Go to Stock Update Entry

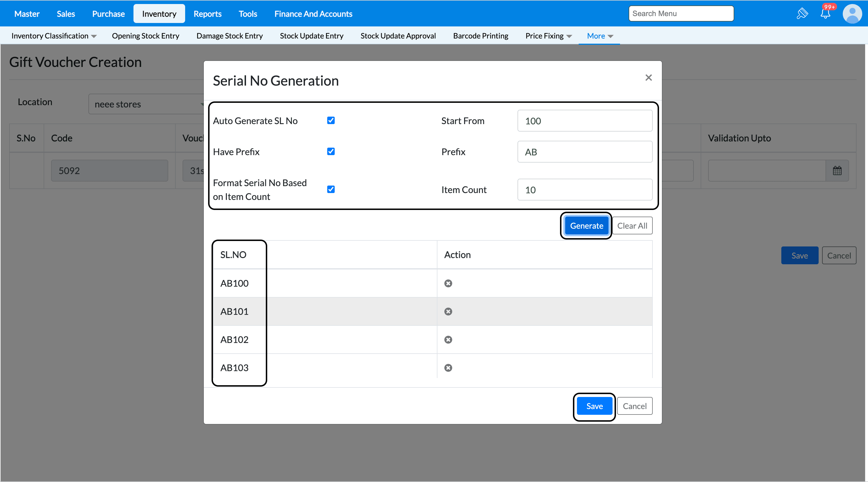coord(311,36)
